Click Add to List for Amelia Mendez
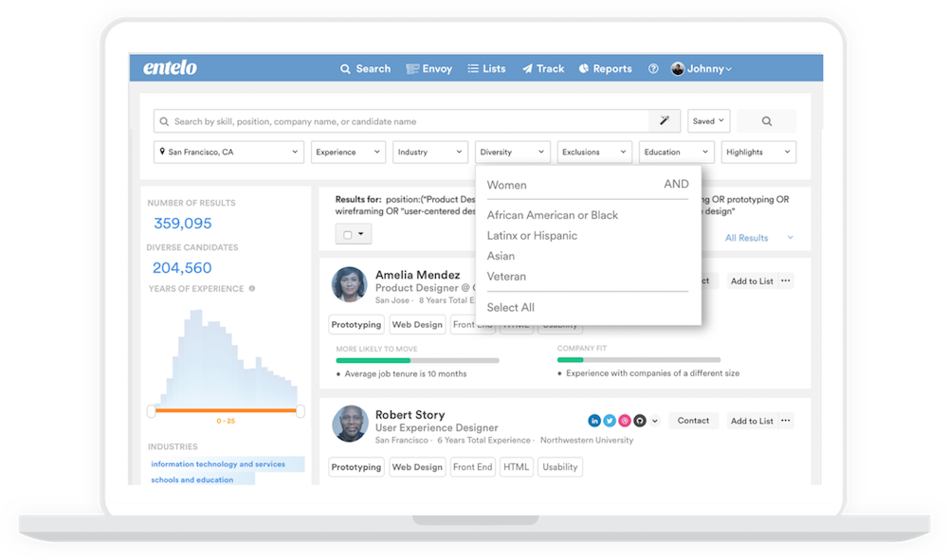 point(752,280)
